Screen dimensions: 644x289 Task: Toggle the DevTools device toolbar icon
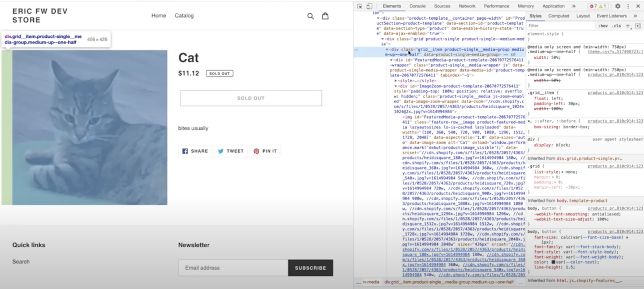(369, 6)
